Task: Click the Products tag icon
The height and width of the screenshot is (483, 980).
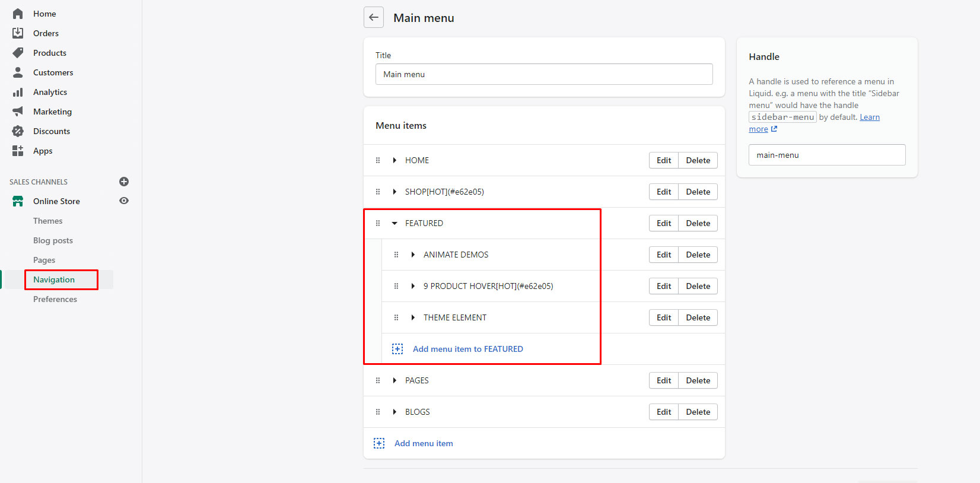Action: pos(18,53)
